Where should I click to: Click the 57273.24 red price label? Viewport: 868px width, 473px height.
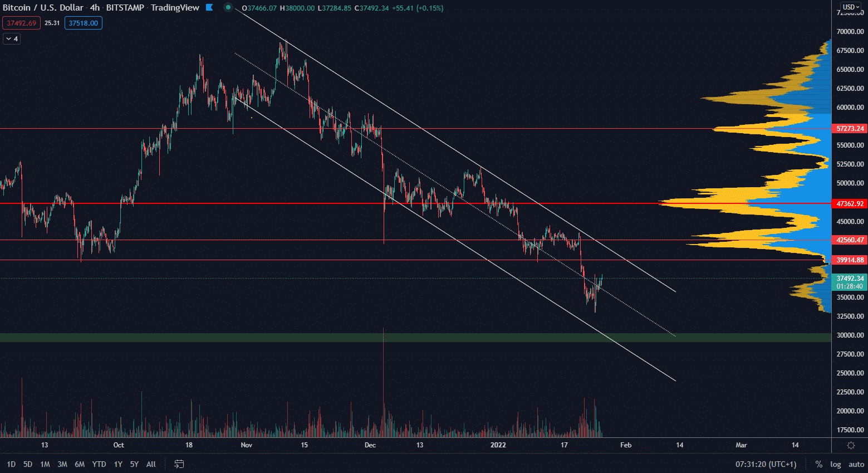click(x=850, y=129)
